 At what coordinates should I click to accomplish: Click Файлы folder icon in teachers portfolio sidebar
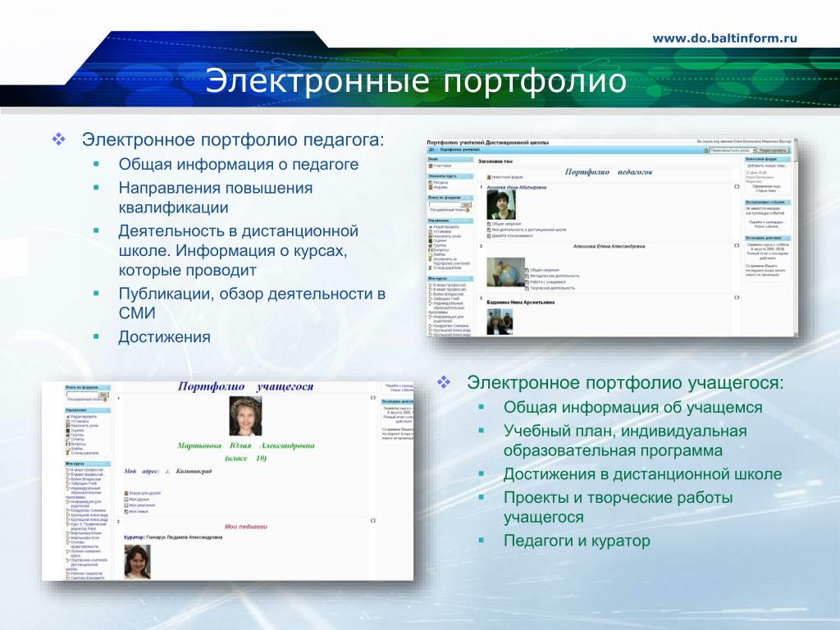(430, 254)
